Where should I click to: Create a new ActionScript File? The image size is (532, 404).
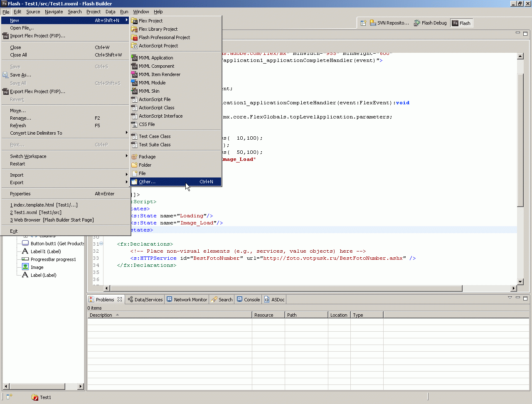176,99
